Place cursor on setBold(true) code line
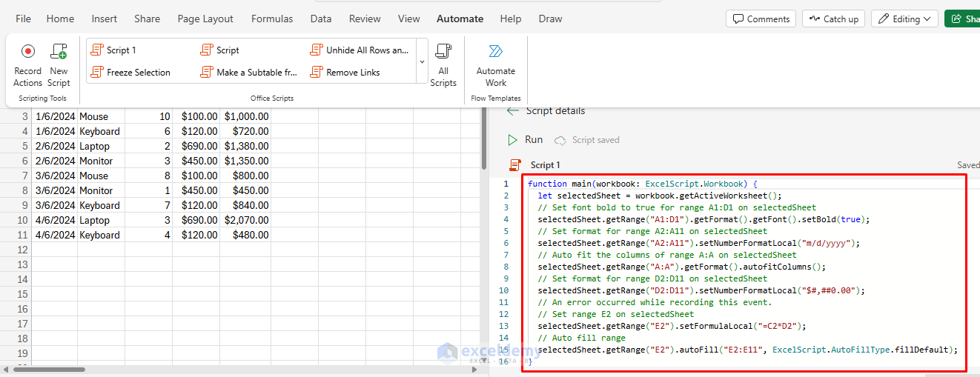Image resolution: width=980 pixels, height=377 pixels. (703, 219)
